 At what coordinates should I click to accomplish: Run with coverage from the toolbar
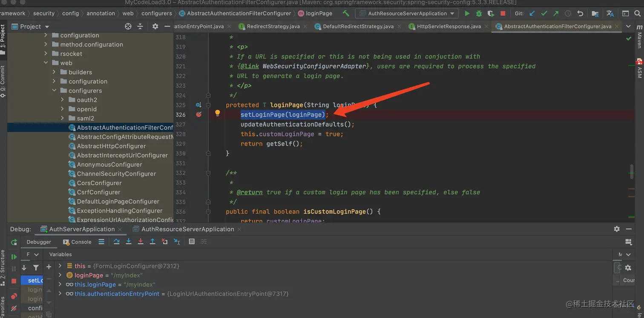pos(491,13)
